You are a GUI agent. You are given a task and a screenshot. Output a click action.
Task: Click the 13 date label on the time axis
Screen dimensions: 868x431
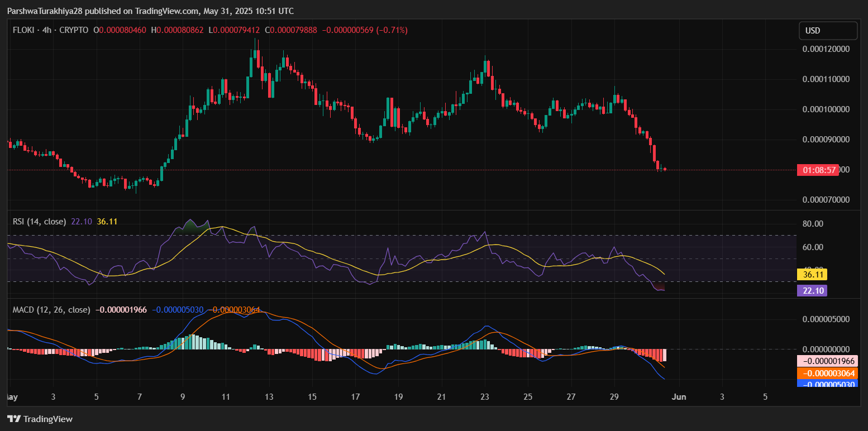click(x=269, y=397)
